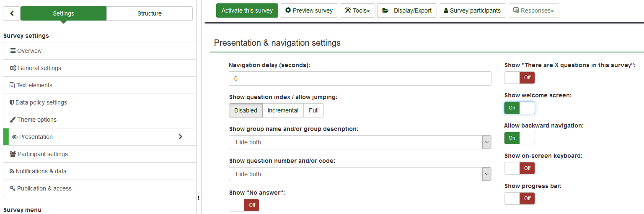644x214 pixels.
Task: Switch to the Structure tab
Action: pos(150,13)
